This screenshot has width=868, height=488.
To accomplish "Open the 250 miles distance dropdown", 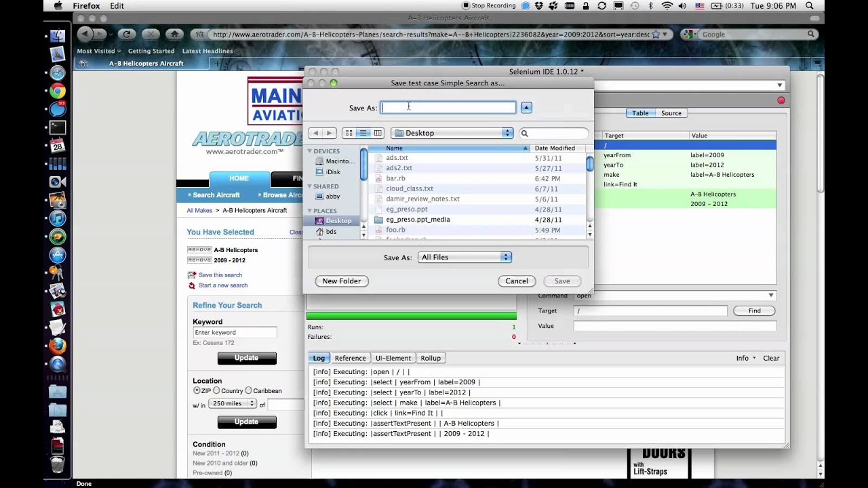I will point(232,403).
